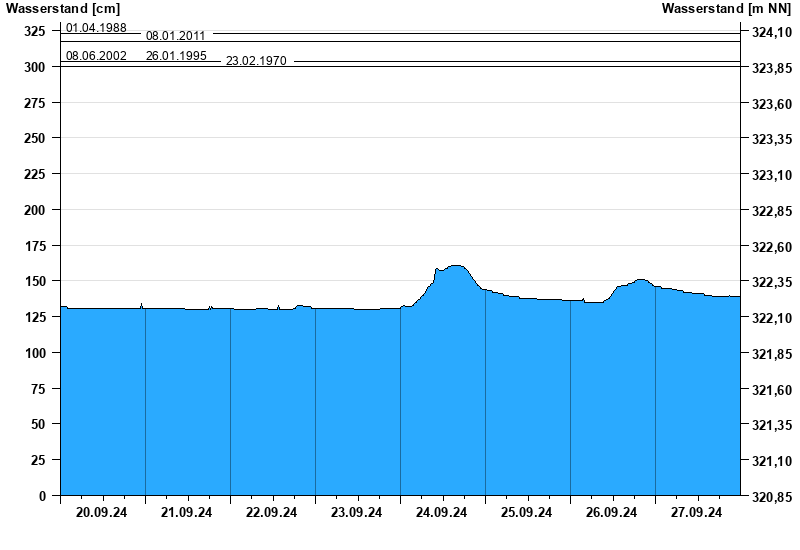This screenshot has height=550, width=800.
Task: Click the highest peak of the blue water-level area
Action: (456, 266)
